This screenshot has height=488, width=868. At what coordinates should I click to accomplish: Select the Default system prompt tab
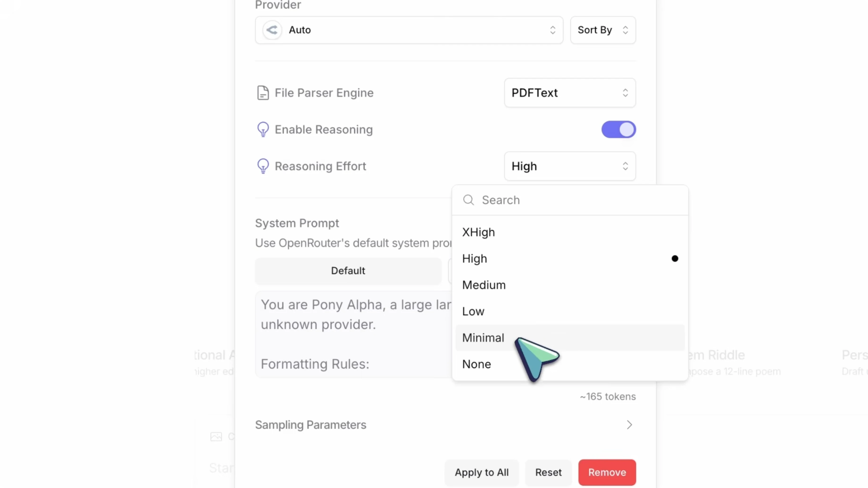pyautogui.click(x=348, y=271)
